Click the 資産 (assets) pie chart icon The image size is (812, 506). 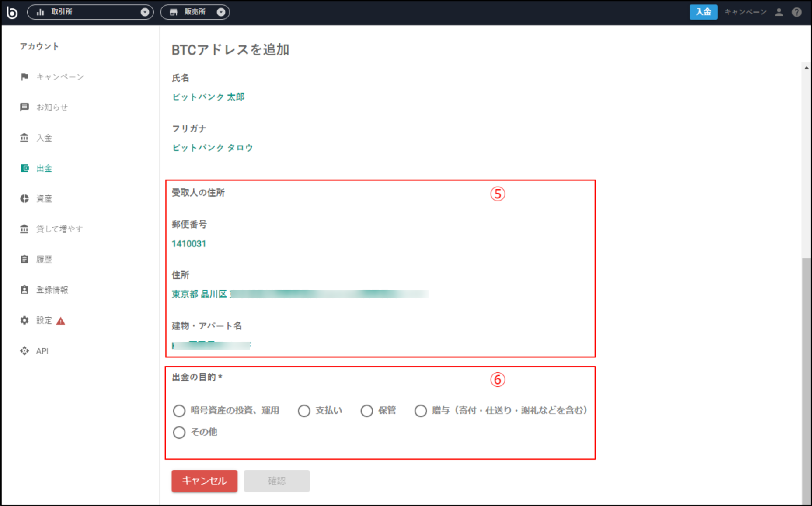point(25,198)
